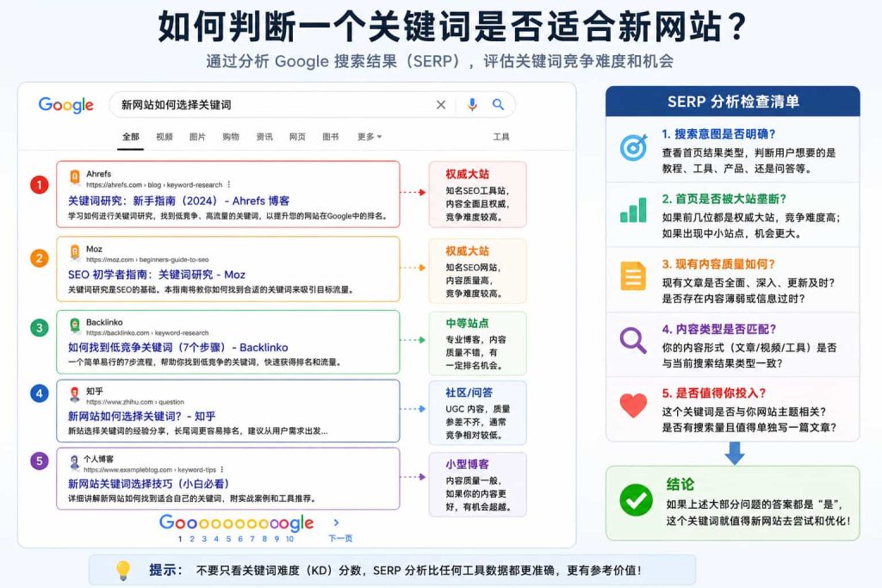Image resolution: width=882 pixels, height=588 pixels.
Task: Click the 4. 内容类型是否匹配？ heading
Action: [719, 329]
